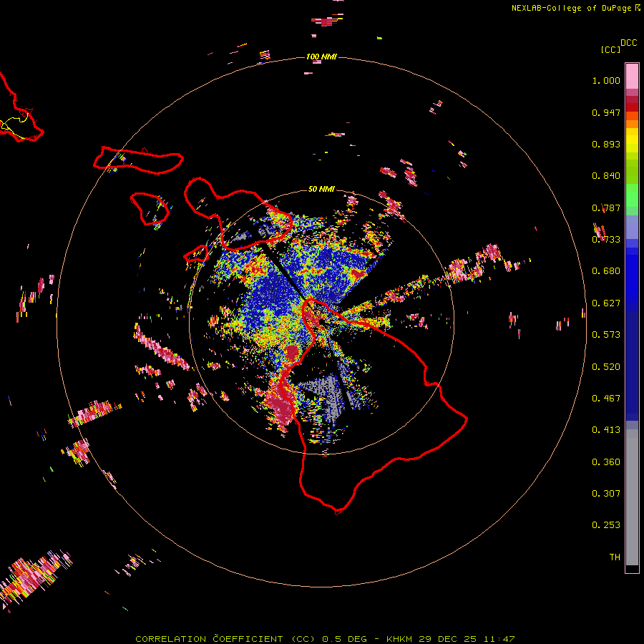Select the 0.467 color scale value
Image resolution: width=644 pixels, height=644 pixels.
coord(606,399)
